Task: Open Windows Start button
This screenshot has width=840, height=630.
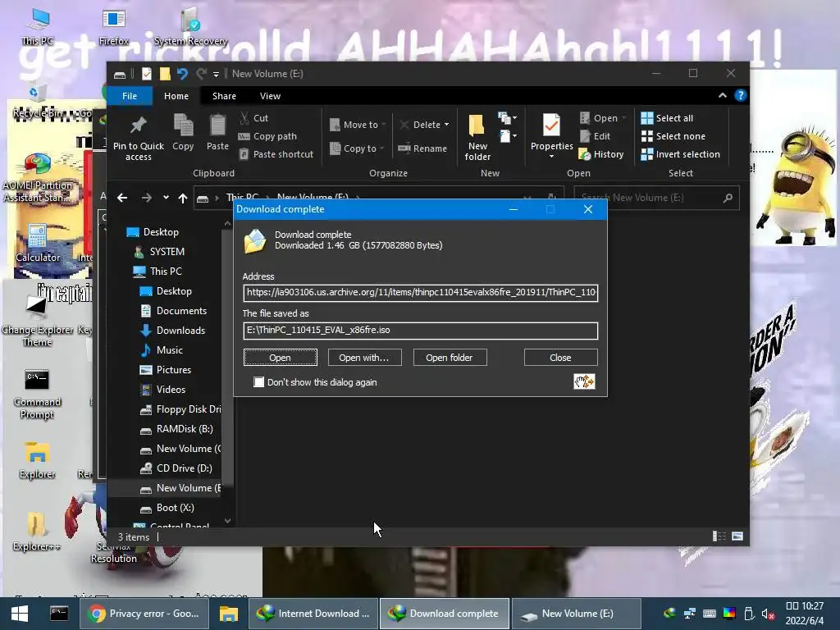Action: click(20, 614)
